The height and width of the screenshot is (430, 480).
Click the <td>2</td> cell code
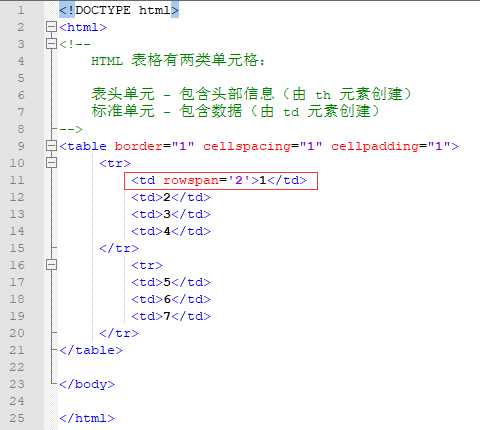tap(171, 197)
